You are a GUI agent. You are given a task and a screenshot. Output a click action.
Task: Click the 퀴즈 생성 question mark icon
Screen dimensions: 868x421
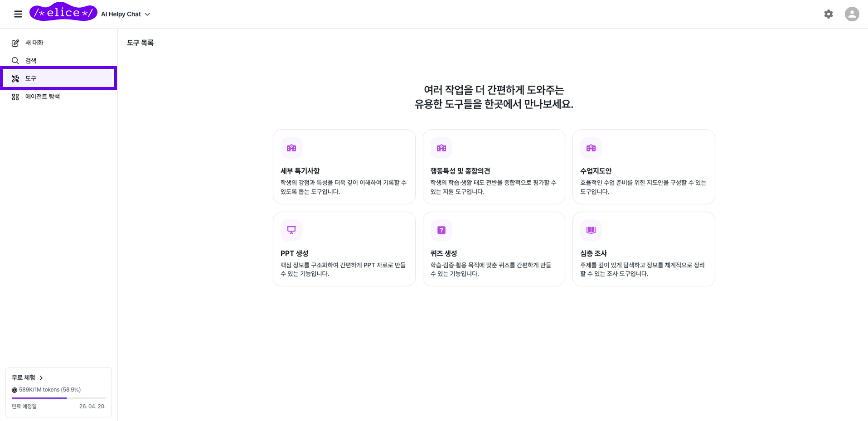point(441,230)
